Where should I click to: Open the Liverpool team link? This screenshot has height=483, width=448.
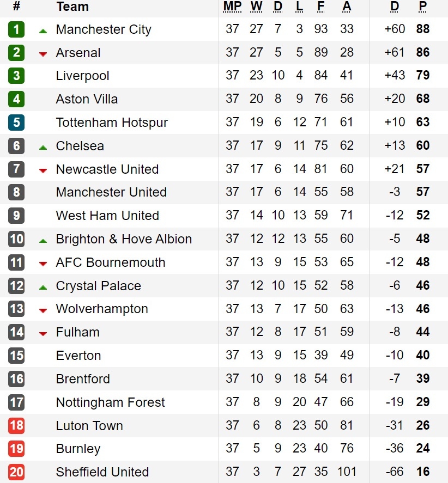tap(83, 76)
